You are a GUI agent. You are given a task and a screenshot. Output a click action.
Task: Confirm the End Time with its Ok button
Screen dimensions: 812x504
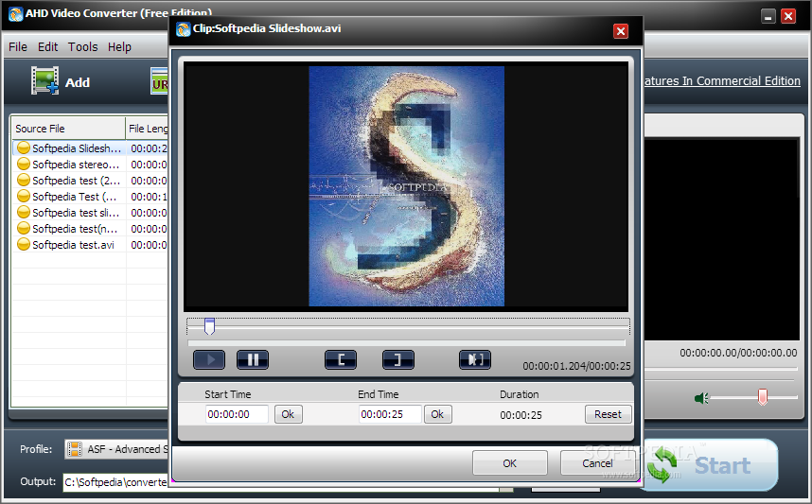tap(437, 414)
